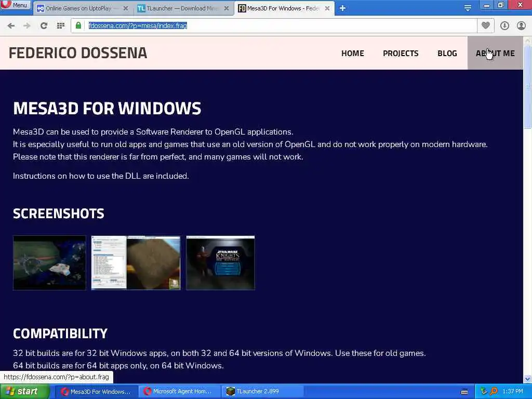Go back to previous page

11,26
